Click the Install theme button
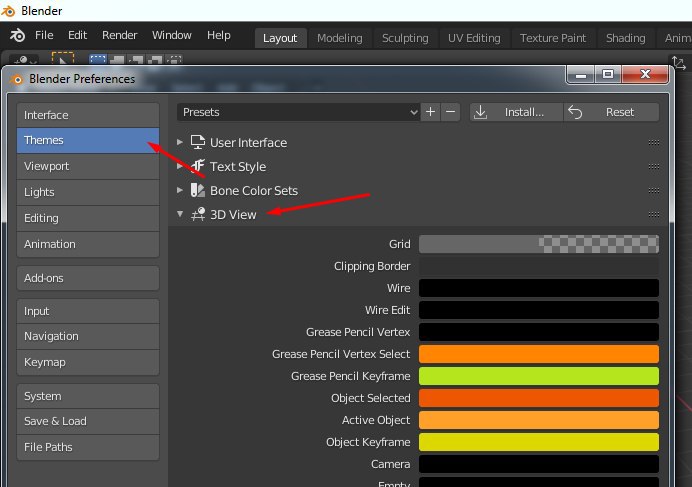This screenshot has width=692, height=487. pos(516,112)
